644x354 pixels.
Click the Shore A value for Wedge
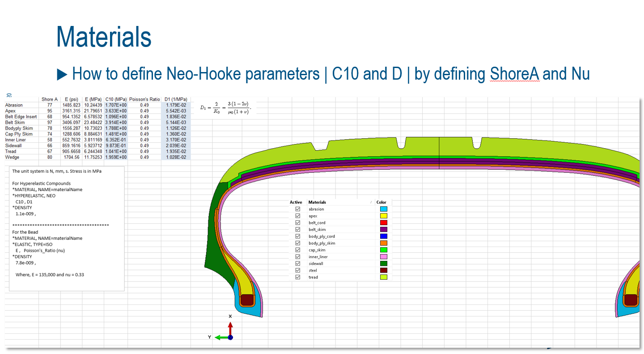50,157
